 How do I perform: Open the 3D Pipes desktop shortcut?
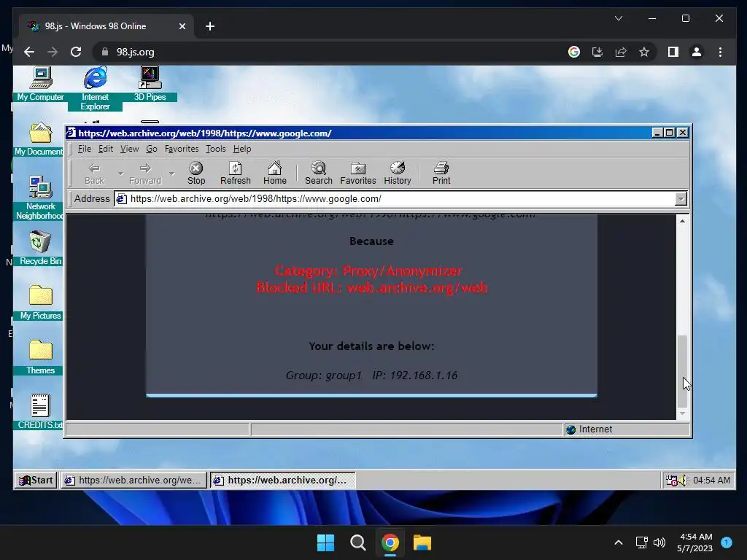tap(150, 85)
